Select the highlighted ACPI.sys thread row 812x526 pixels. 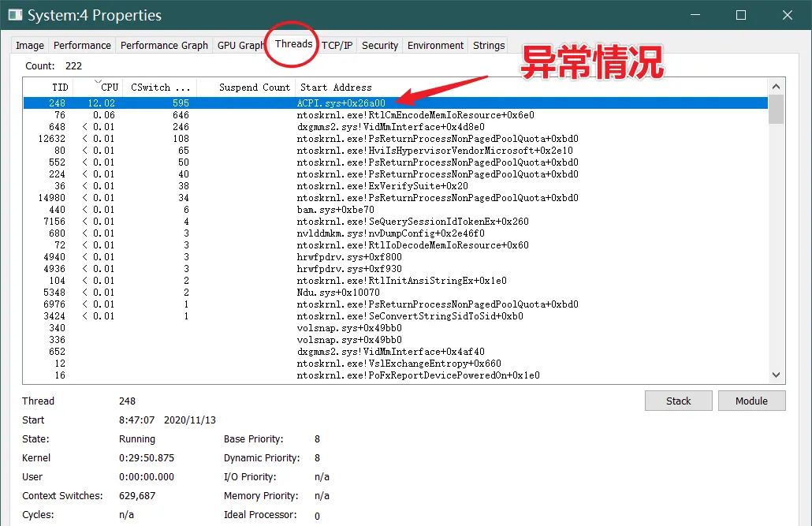click(x=315, y=102)
